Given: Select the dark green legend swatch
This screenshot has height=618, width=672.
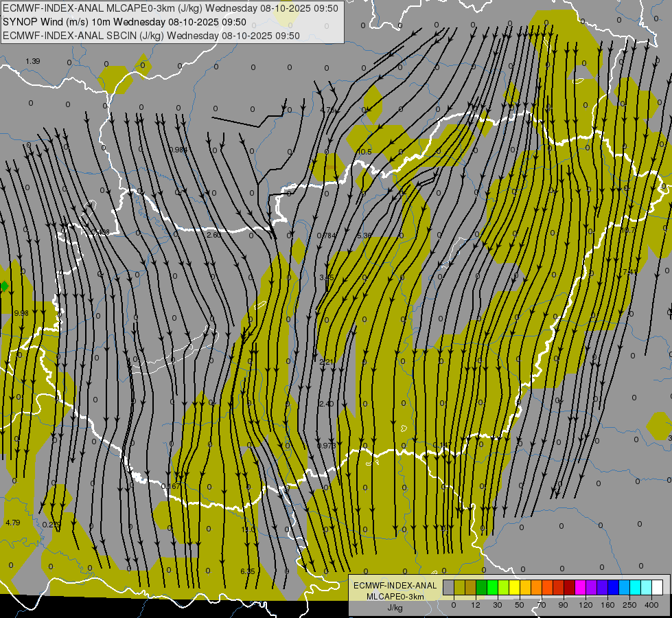Looking at the screenshot, I should [482, 587].
